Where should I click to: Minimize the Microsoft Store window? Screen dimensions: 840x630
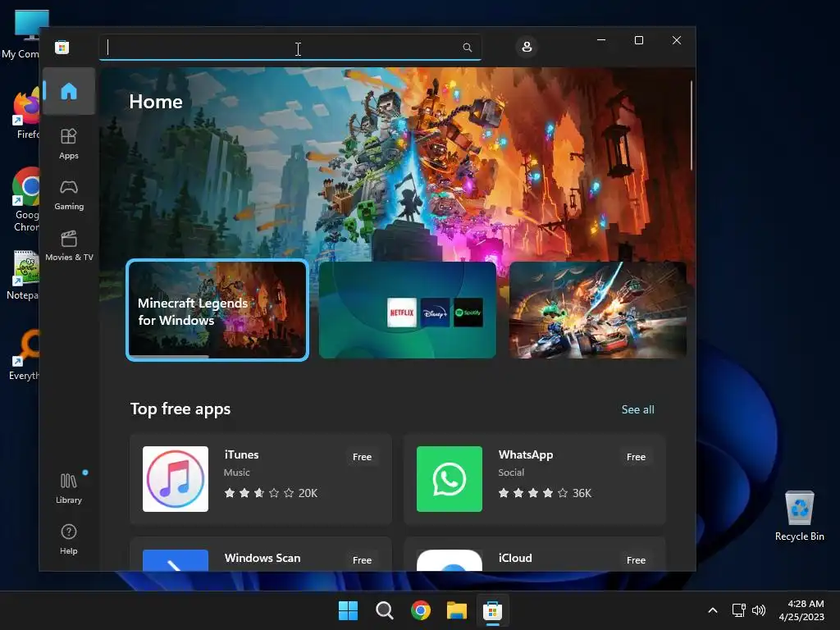coord(601,40)
